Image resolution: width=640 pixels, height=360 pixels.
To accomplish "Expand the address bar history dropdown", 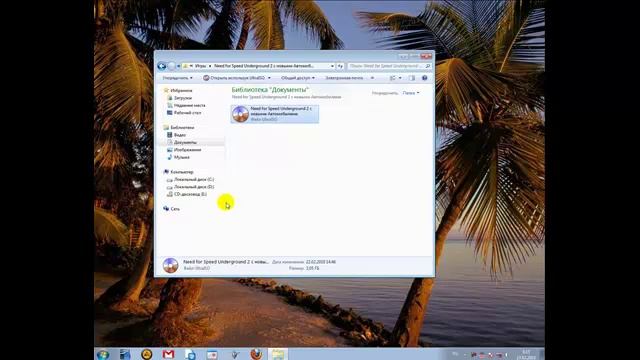I will (x=332, y=66).
